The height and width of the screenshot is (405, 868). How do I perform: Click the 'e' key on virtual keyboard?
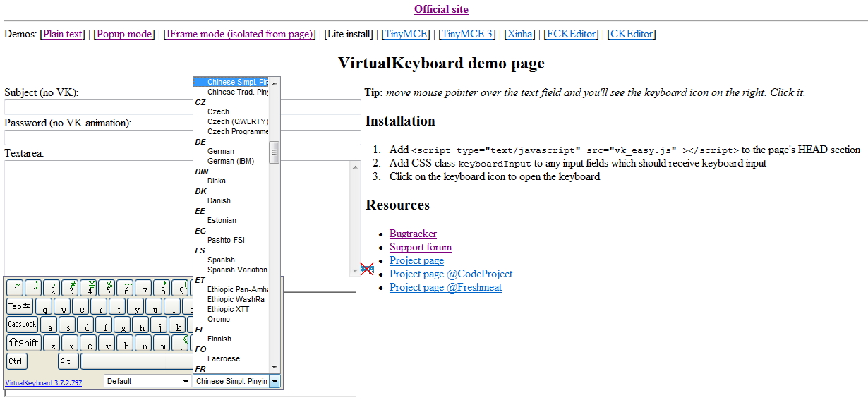[80, 306]
